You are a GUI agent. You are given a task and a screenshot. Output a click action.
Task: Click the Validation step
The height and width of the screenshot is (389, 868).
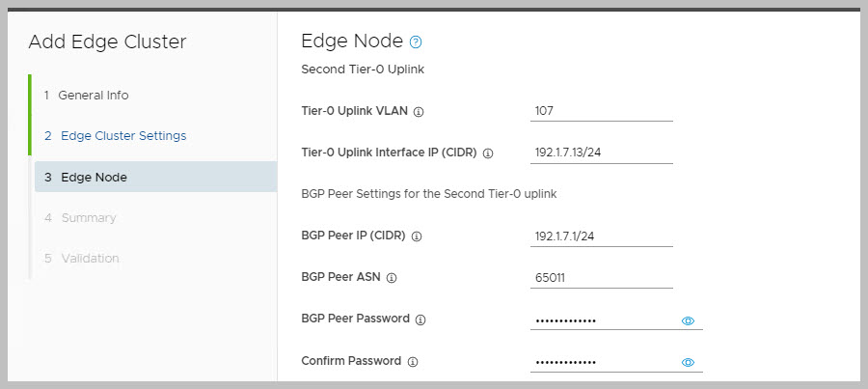90,259
